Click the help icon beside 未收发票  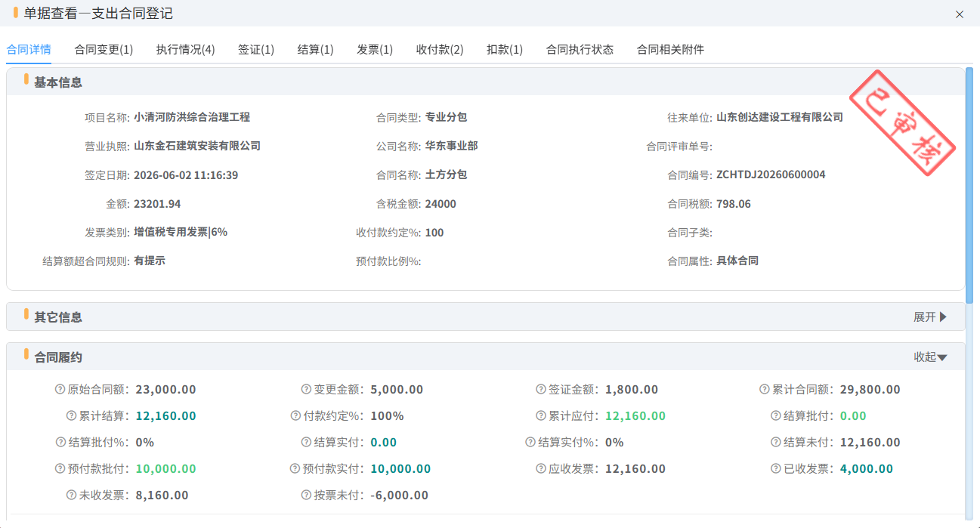pos(73,496)
